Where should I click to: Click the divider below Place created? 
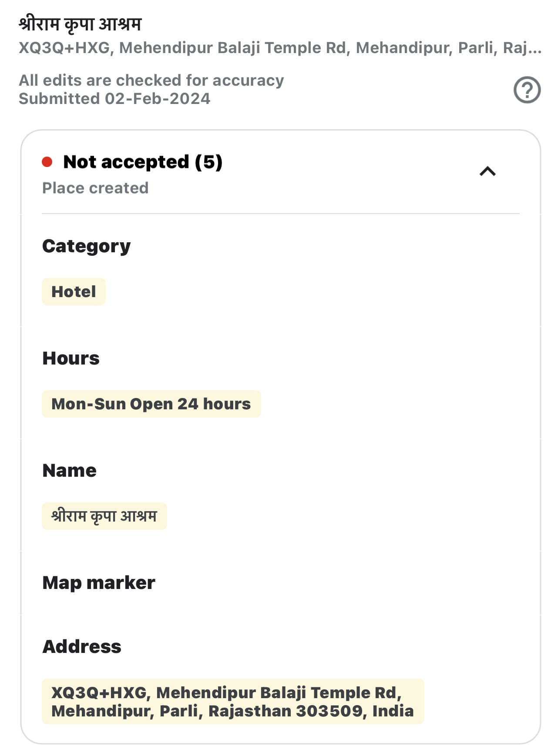click(281, 214)
